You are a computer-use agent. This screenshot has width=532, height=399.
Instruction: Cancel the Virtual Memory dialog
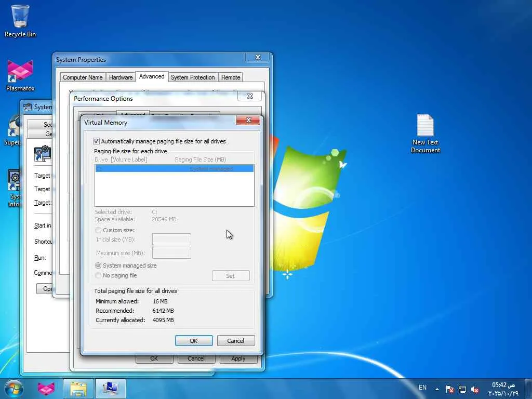click(x=236, y=341)
